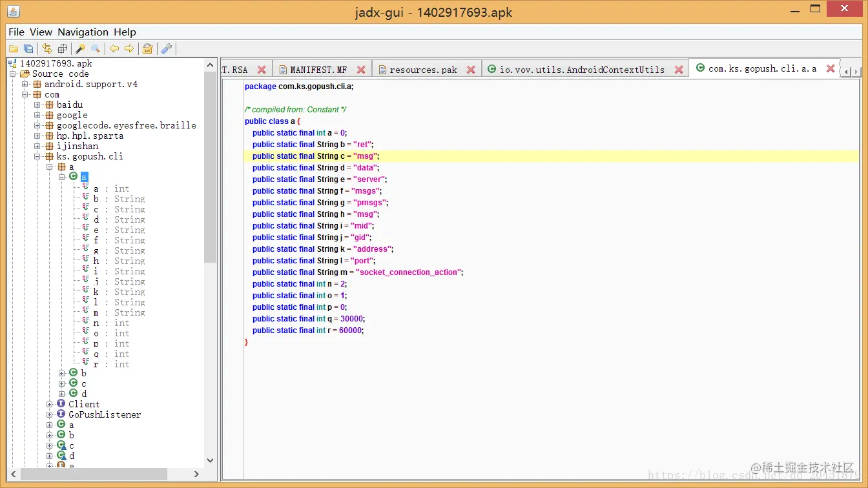Expand the googlecode.eyesfree.braille package
The width and height of the screenshot is (868, 488).
[x=37, y=126]
